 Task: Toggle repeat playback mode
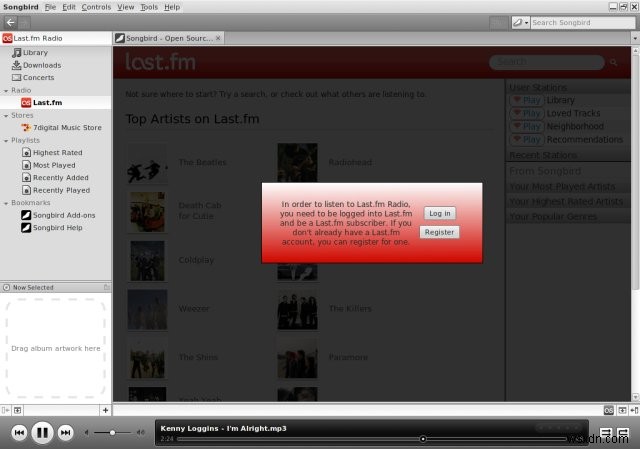[623, 433]
